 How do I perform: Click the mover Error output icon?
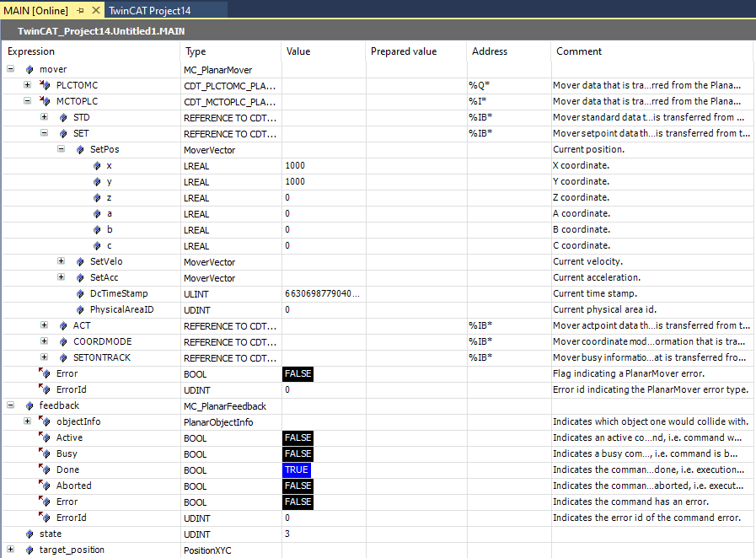click(x=45, y=373)
